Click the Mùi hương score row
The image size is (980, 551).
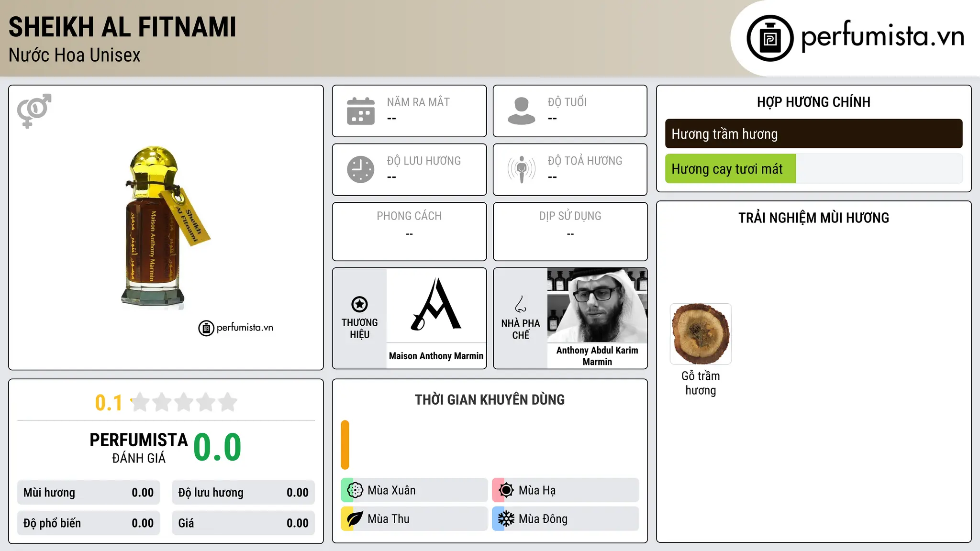(89, 493)
